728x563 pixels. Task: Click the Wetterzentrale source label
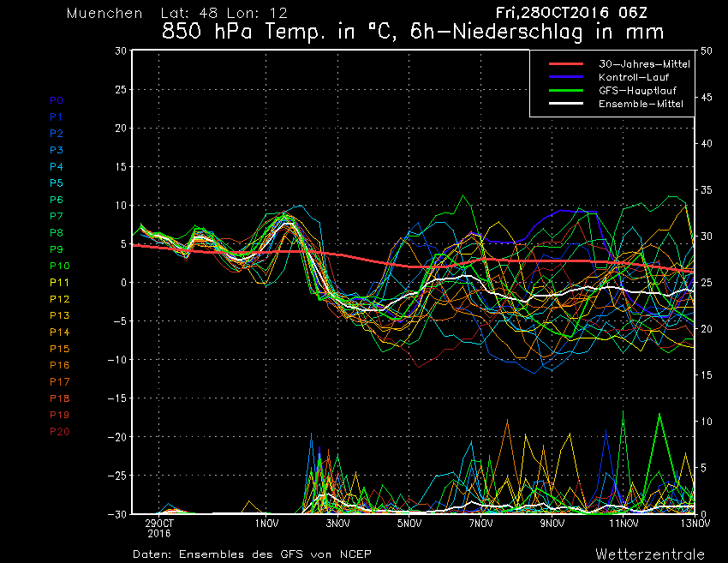[x=650, y=554]
